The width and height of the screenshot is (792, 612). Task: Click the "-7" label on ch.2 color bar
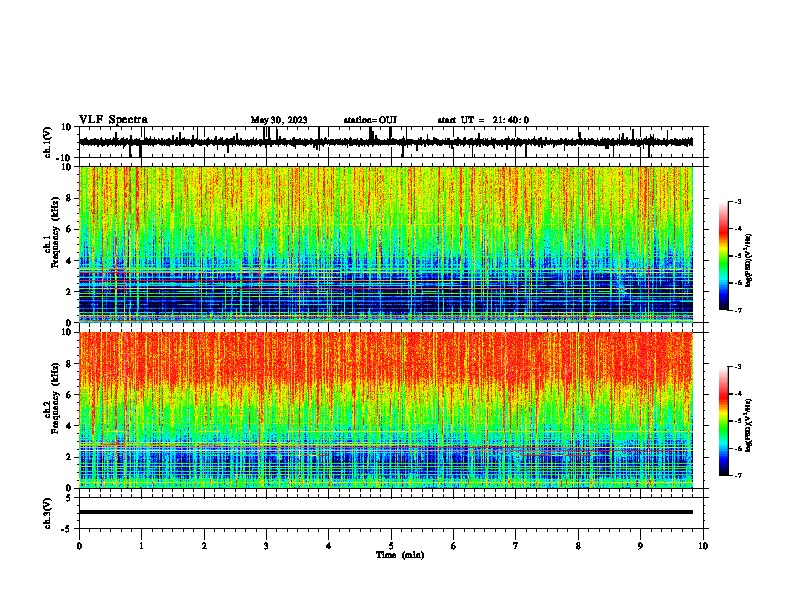737,475
